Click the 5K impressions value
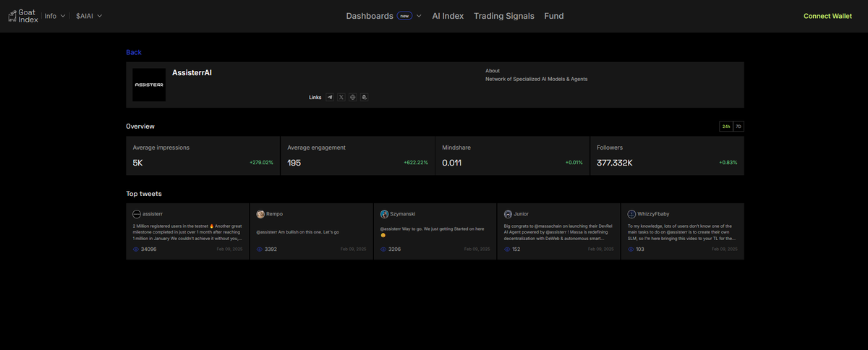868x350 pixels. (137, 163)
